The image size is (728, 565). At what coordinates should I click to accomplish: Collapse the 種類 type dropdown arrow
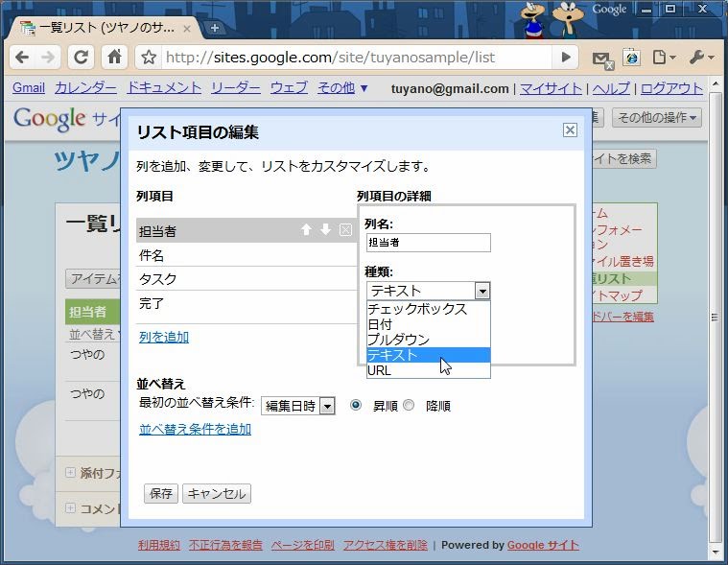point(481,291)
